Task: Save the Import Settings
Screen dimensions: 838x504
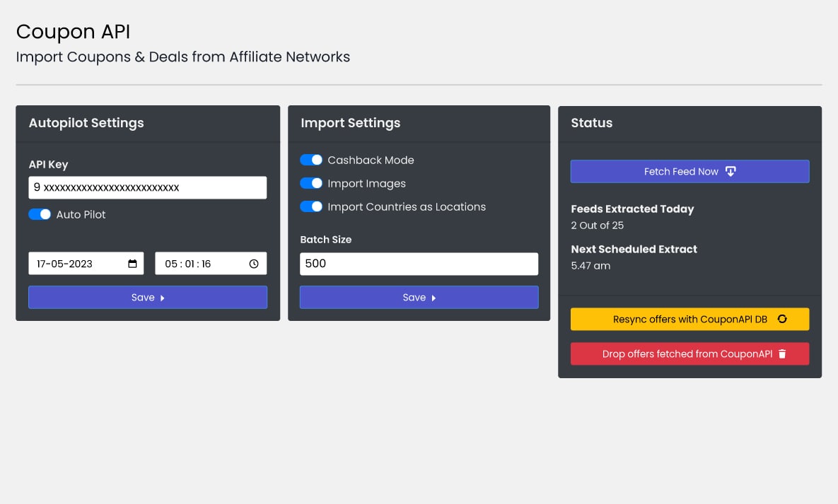Action: 419,297
